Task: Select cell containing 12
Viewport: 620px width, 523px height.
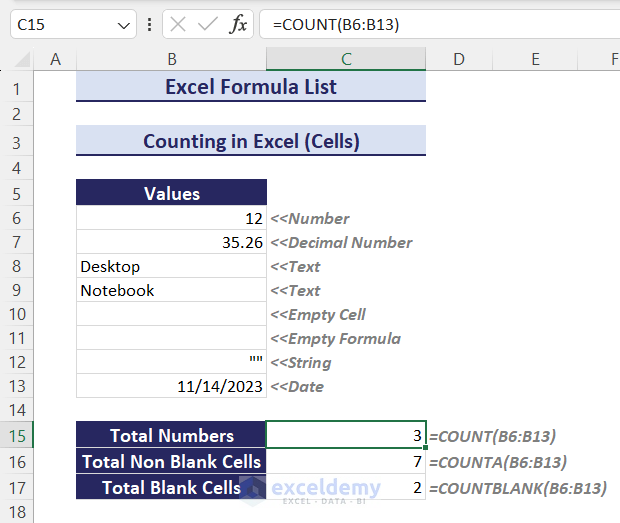Action: [x=171, y=218]
